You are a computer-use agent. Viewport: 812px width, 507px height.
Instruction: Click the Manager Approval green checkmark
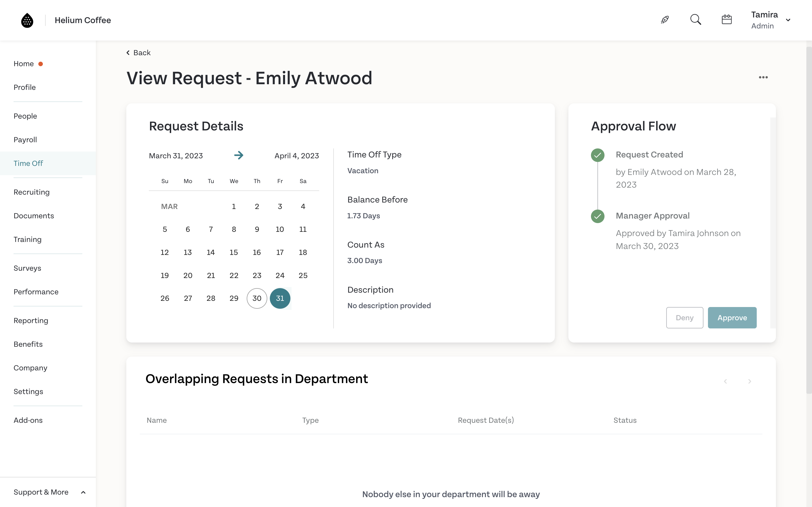point(597,216)
